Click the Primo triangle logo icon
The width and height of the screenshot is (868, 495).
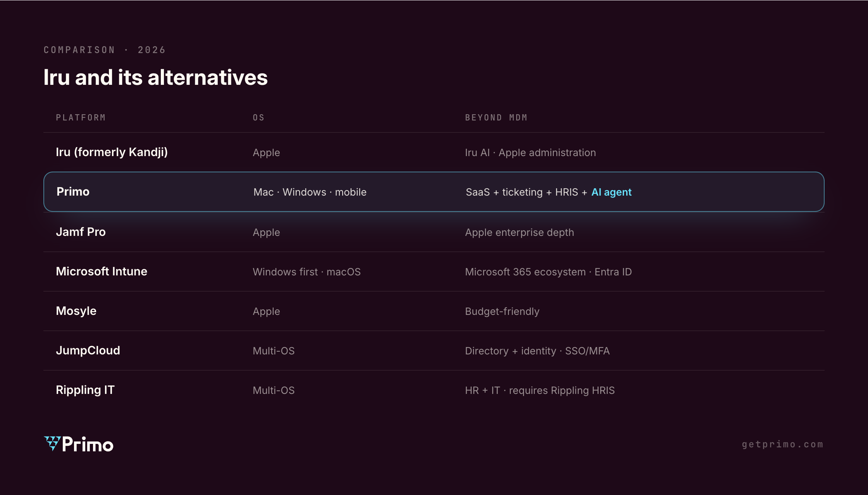click(x=52, y=443)
